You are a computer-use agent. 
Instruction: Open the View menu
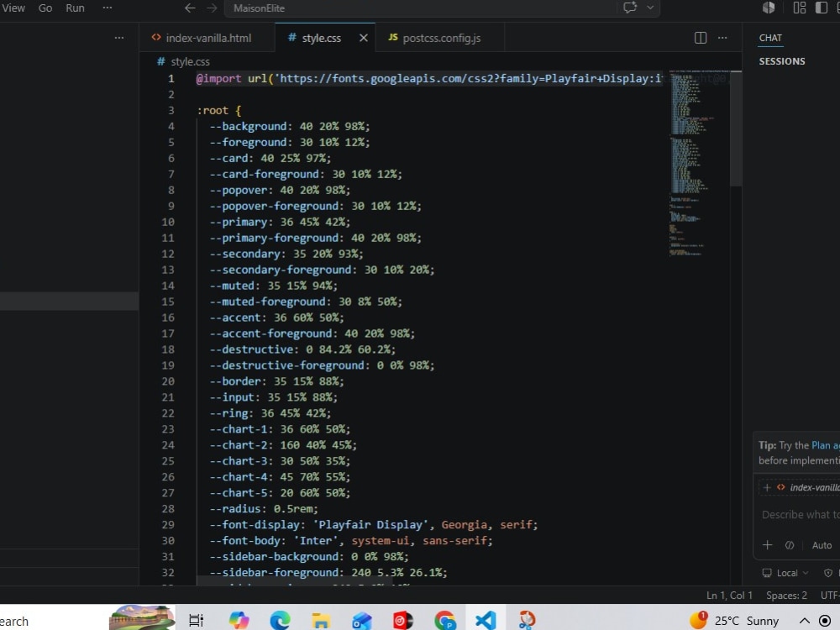coord(13,8)
